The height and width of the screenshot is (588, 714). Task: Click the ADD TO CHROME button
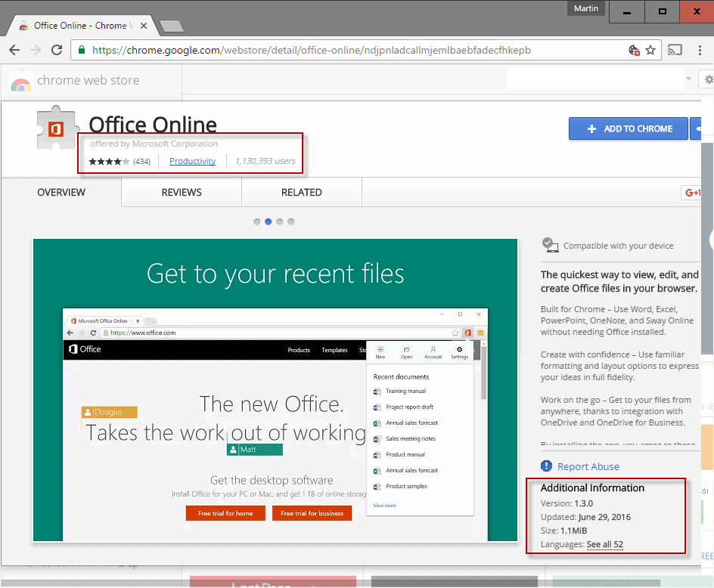click(628, 128)
